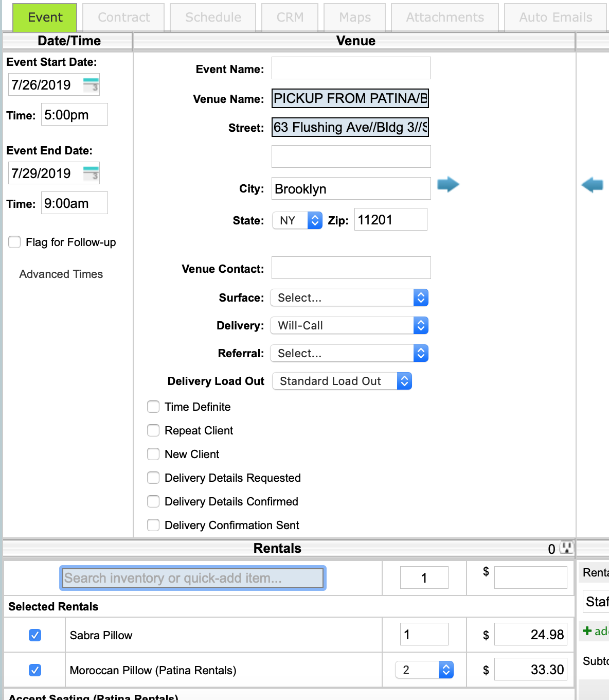The image size is (609, 700).
Task: Open the Surface dropdown
Action: pos(349,297)
